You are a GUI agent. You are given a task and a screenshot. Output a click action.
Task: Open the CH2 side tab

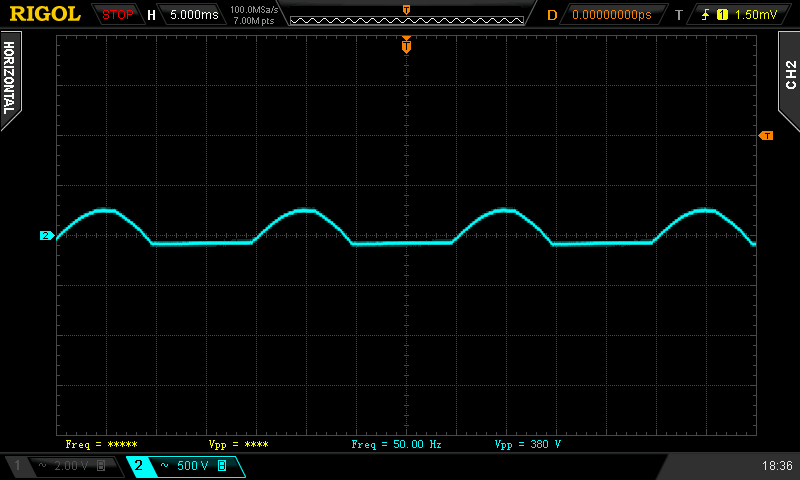point(789,75)
